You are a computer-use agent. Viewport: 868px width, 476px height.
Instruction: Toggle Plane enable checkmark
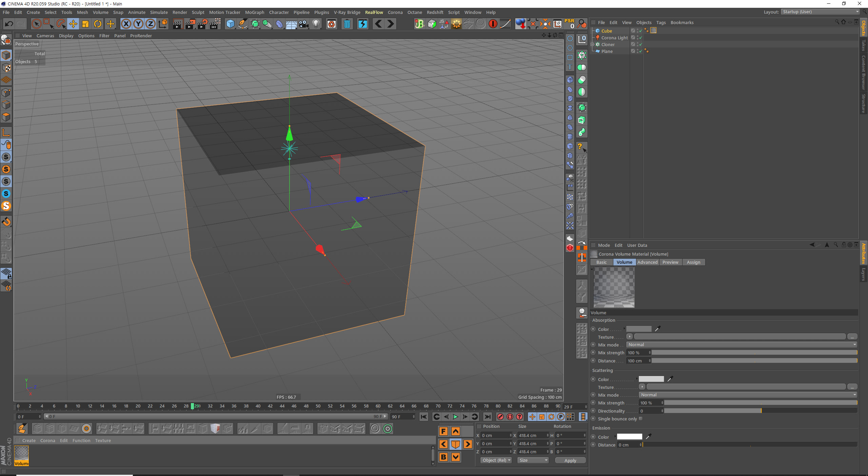640,51
